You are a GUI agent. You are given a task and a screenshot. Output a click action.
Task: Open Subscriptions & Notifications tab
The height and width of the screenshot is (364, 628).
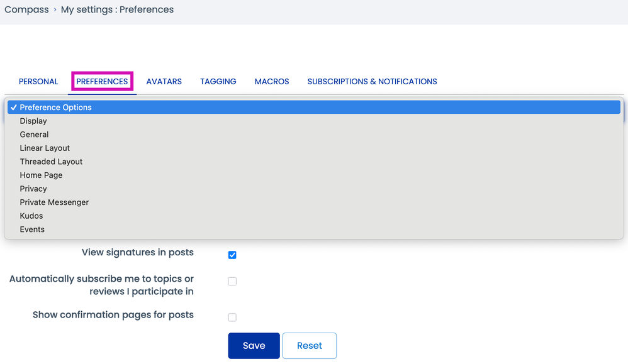[x=372, y=82]
